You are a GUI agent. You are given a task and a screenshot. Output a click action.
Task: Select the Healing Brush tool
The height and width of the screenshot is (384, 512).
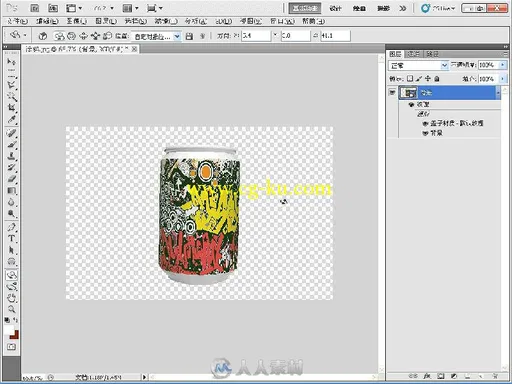click(x=11, y=134)
